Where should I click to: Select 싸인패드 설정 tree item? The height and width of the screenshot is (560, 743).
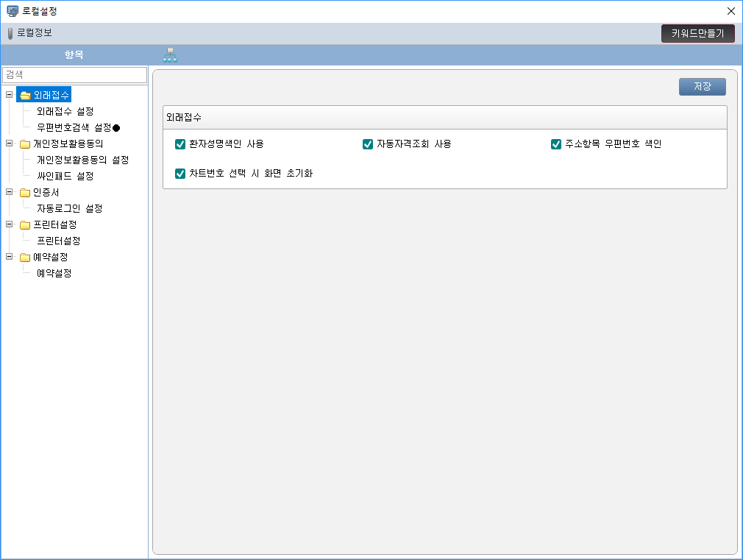[65, 177]
